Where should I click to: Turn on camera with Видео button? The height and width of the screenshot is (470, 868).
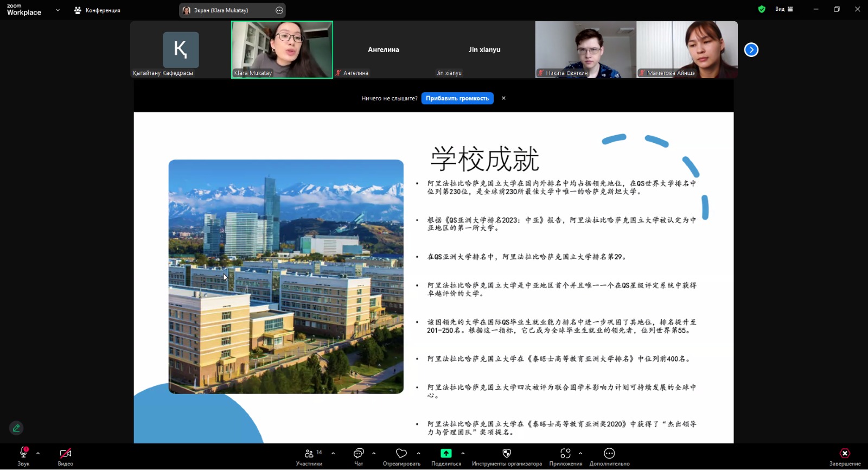(66, 456)
